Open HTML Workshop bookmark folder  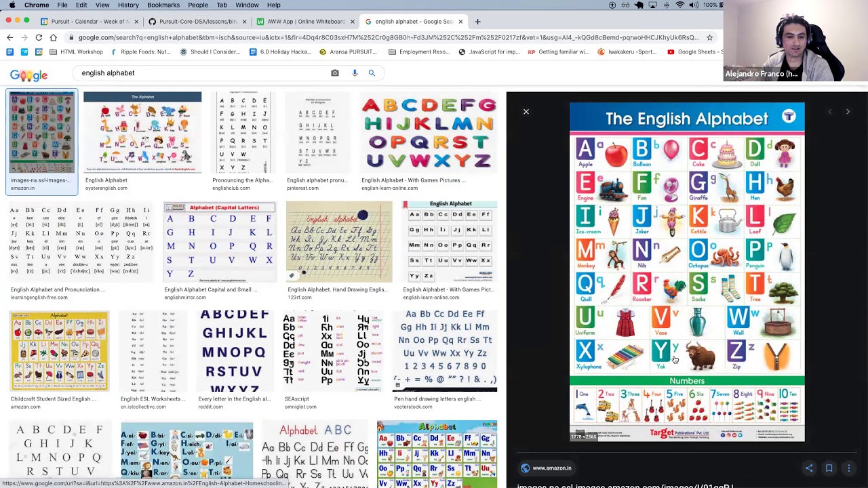coord(75,52)
